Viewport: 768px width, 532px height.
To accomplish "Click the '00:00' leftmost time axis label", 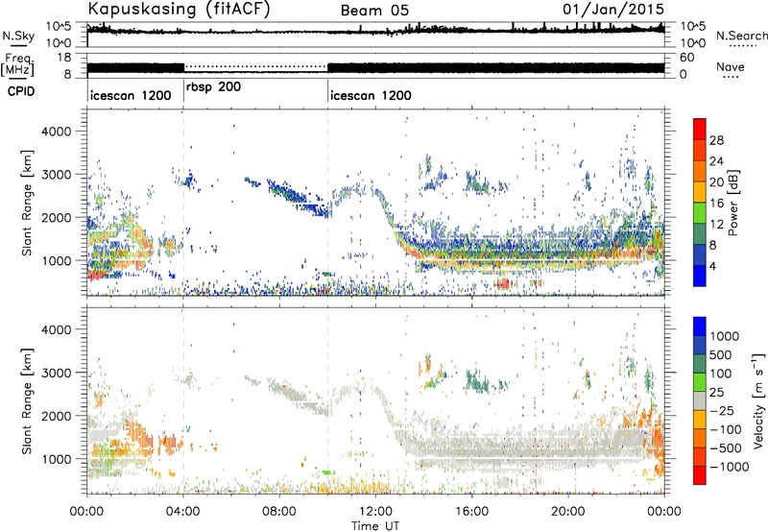I will click(x=86, y=512).
